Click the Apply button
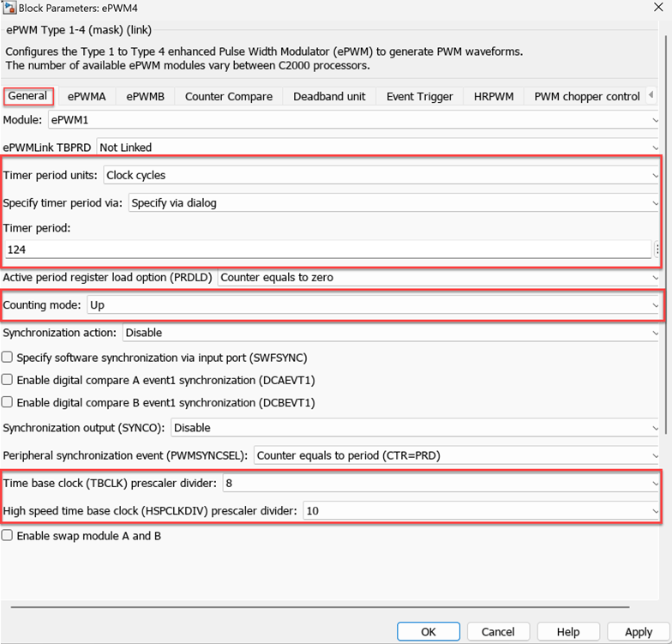Viewport: 672px width, 644px height. [638, 632]
